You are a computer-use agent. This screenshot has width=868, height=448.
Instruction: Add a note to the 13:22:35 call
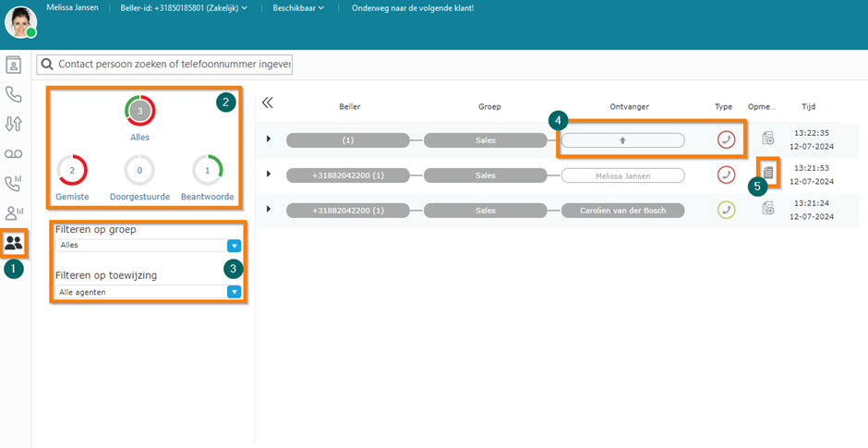(767, 138)
